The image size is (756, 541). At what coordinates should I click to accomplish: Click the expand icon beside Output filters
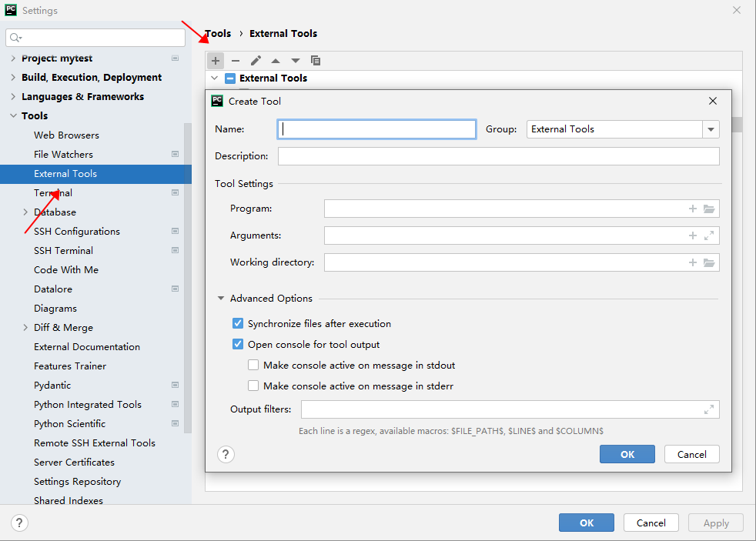[709, 409]
